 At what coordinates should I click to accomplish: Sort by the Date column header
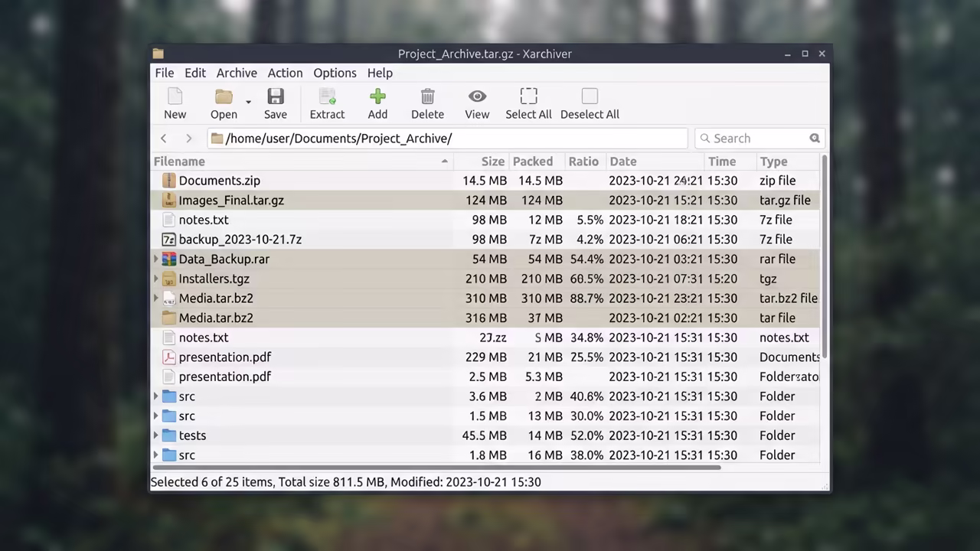point(655,161)
